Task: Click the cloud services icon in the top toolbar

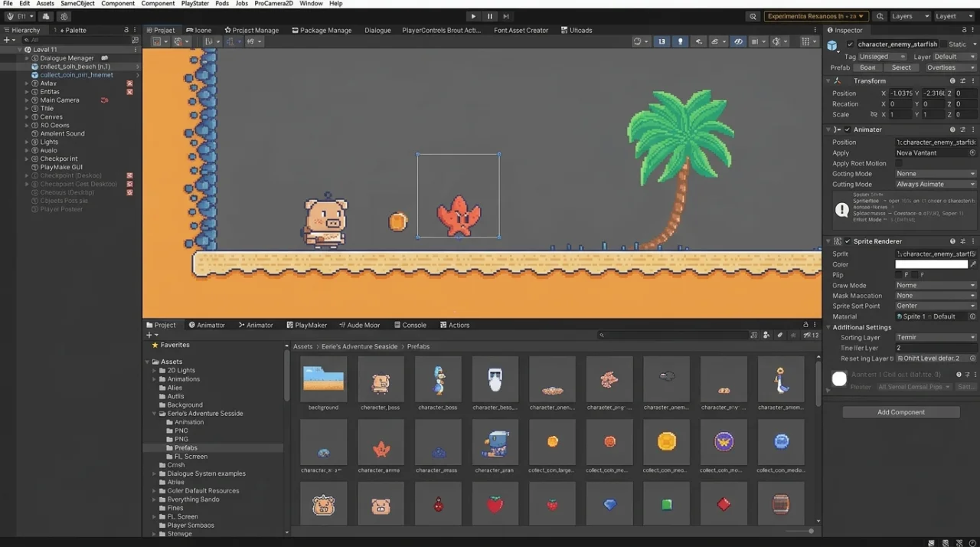Action: [x=46, y=16]
